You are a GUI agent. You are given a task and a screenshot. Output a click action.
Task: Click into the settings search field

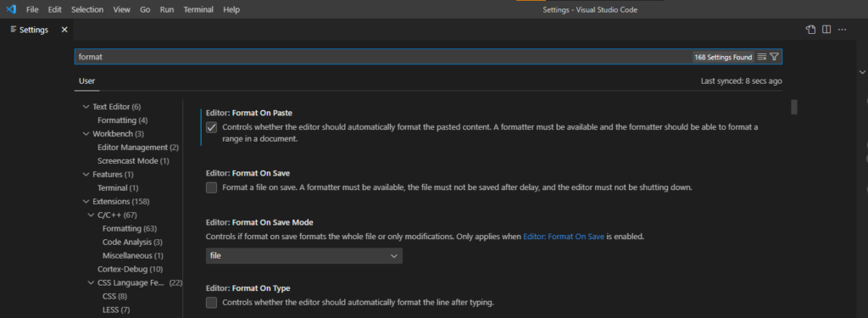(x=382, y=57)
